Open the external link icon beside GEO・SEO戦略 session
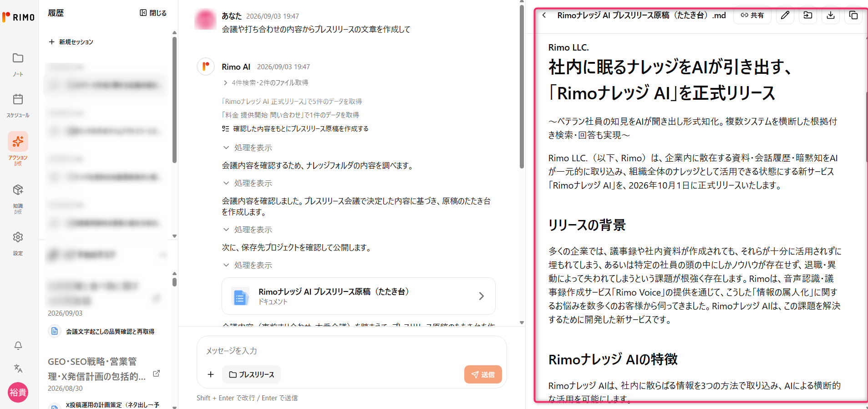This screenshot has width=868, height=409. pos(156,373)
